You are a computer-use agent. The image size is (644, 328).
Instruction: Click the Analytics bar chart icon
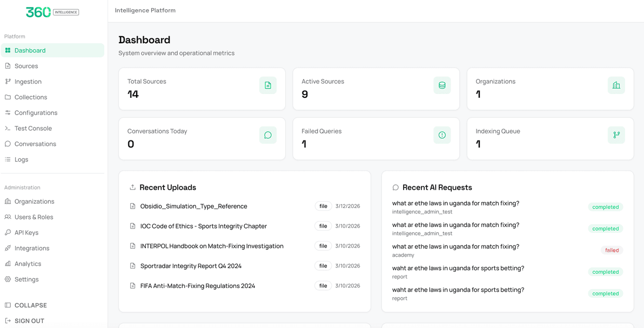[8, 264]
